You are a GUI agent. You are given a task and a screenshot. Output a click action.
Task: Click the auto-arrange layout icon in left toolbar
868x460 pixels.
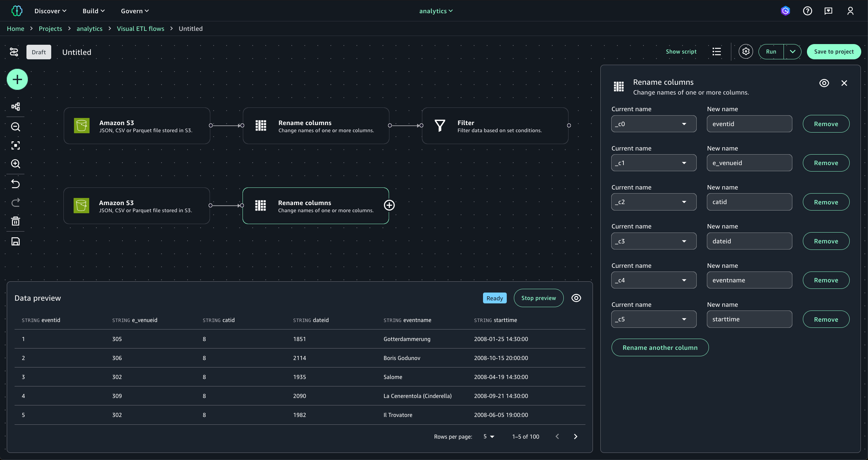pyautogui.click(x=16, y=106)
